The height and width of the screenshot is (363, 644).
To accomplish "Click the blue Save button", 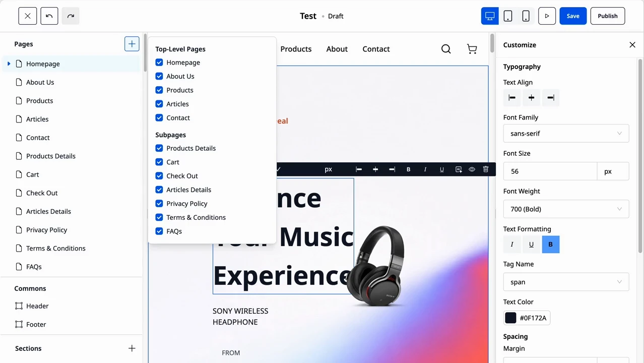I will [x=573, y=16].
